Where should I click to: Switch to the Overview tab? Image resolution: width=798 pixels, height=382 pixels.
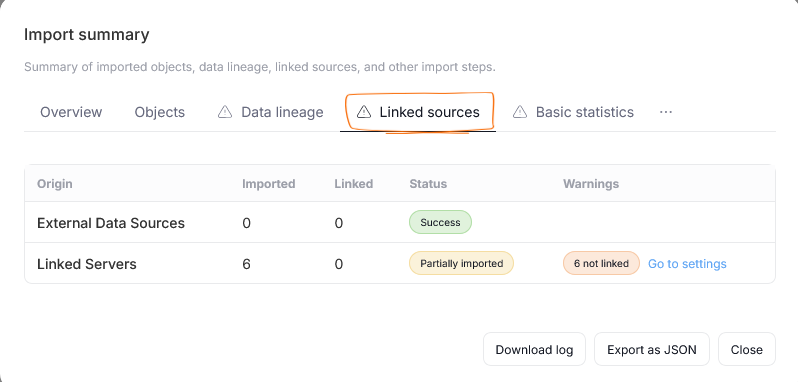71,112
